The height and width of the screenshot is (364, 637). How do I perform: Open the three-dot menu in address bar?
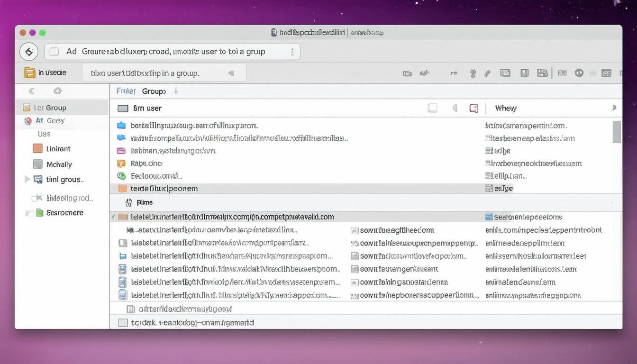[x=292, y=52]
